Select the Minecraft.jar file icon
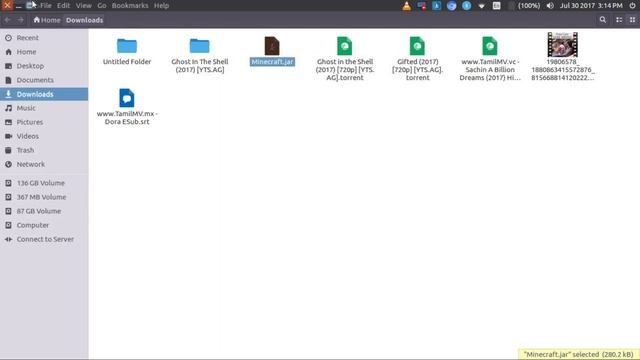 [272, 46]
